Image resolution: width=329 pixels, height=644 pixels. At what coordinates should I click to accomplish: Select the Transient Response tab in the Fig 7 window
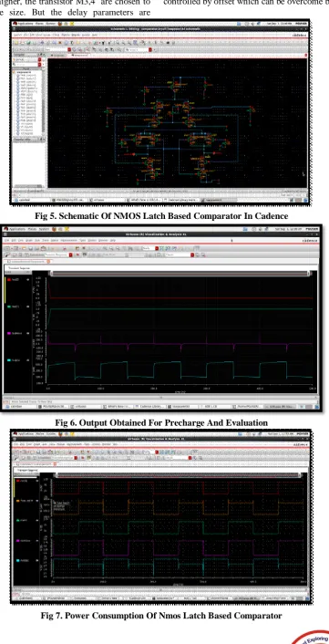point(27,471)
